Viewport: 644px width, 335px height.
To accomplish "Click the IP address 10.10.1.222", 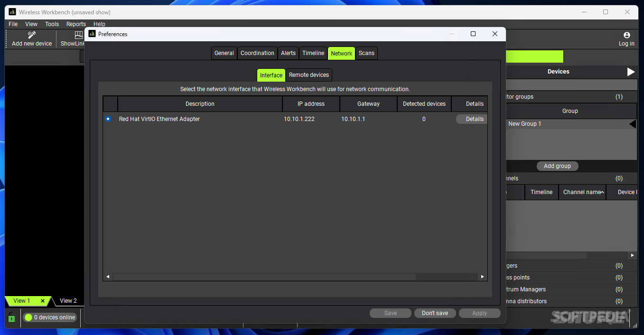I will click(299, 119).
